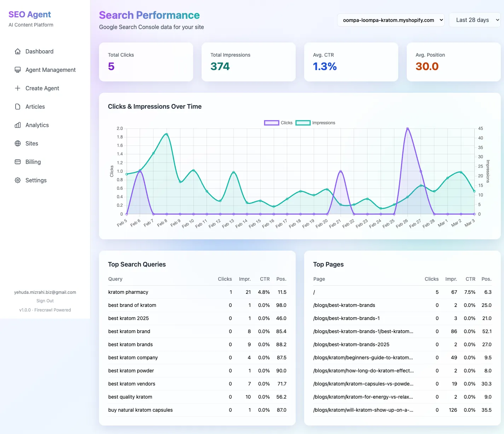504x434 pixels.
Task: Open Articles via the document icon
Action: (18, 107)
